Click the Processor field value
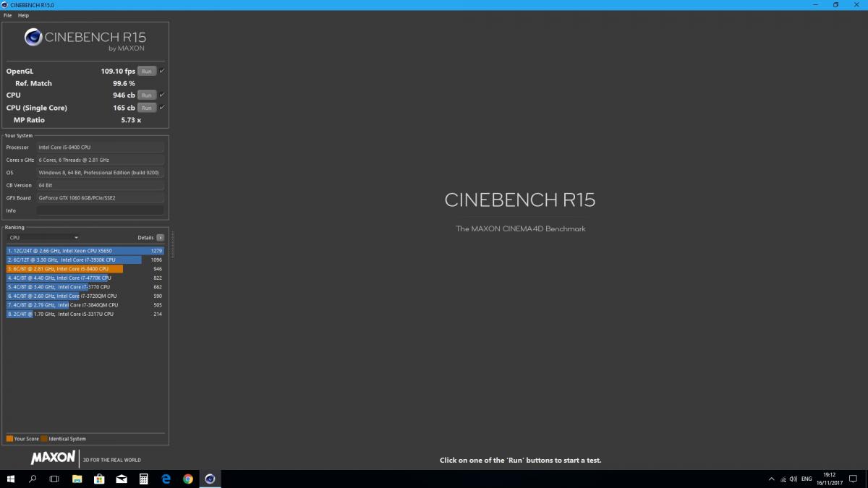The width and height of the screenshot is (868, 488). [100, 147]
